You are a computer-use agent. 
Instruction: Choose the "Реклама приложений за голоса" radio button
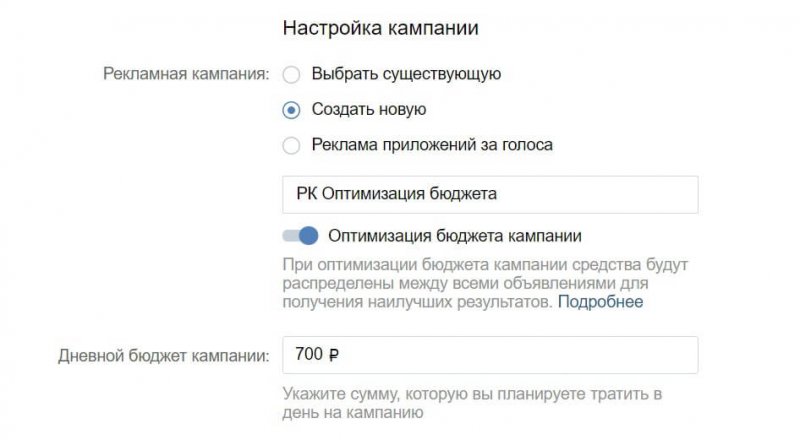coord(292,146)
